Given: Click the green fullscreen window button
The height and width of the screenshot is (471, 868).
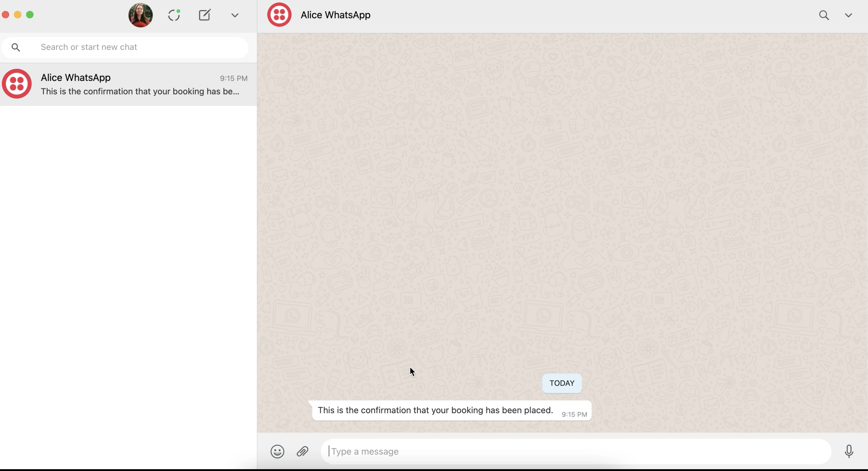Looking at the screenshot, I should [x=30, y=15].
